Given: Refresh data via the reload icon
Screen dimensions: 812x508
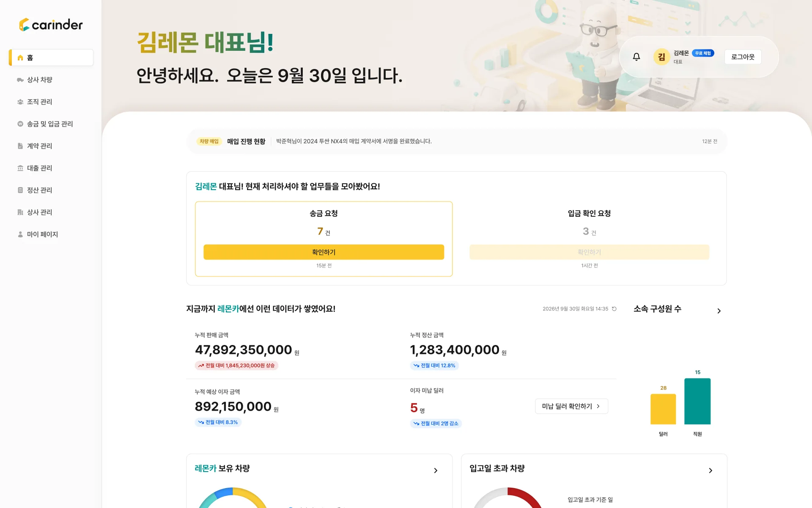Looking at the screenshot, I should click(614, 309).
